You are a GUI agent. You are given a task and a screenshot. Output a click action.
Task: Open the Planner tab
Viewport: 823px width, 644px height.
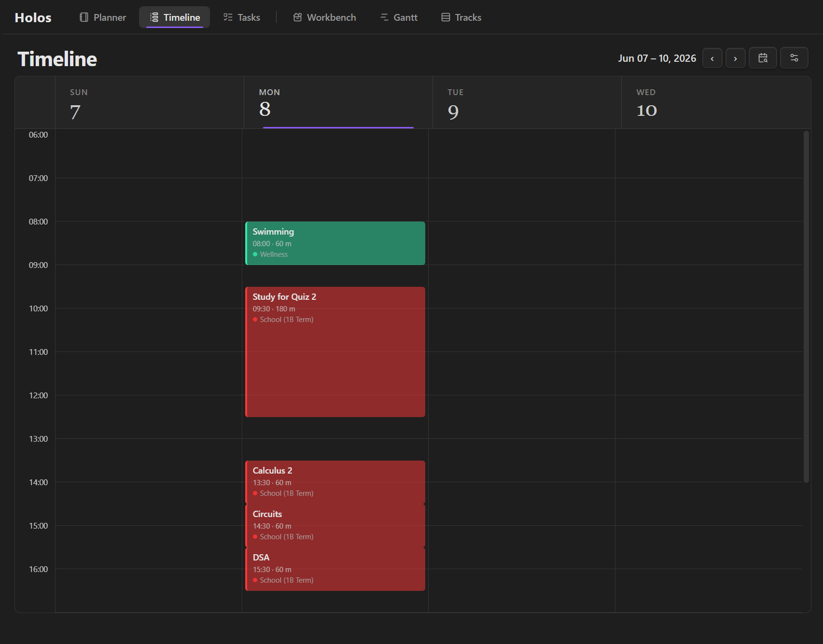(102, 17)
